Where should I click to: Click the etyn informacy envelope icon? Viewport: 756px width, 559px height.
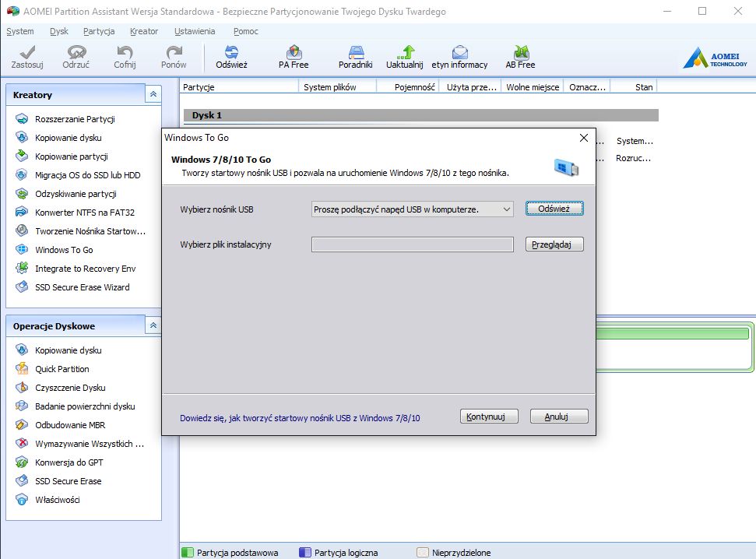coord(459,51)
